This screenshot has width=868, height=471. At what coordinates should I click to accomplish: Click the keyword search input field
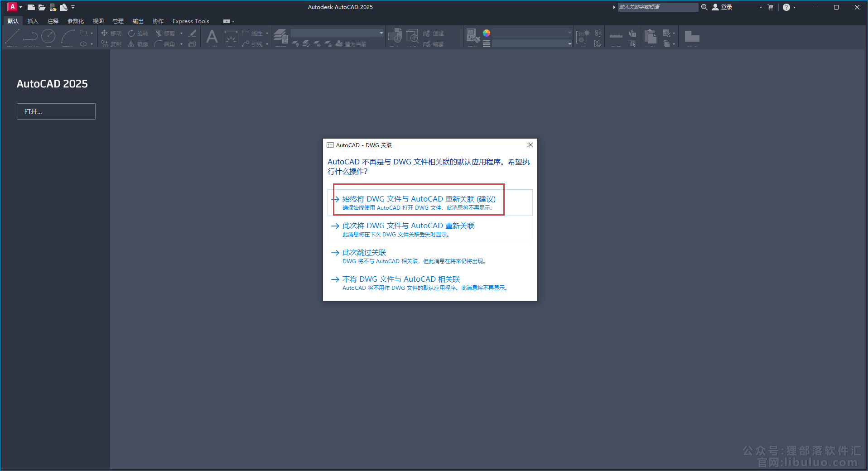658,7
